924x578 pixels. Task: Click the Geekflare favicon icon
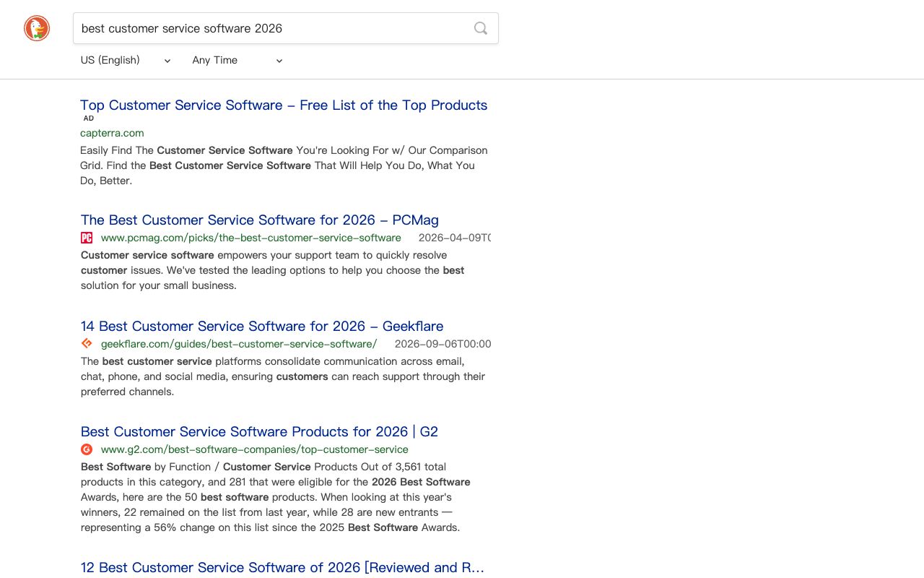(87, 344)
